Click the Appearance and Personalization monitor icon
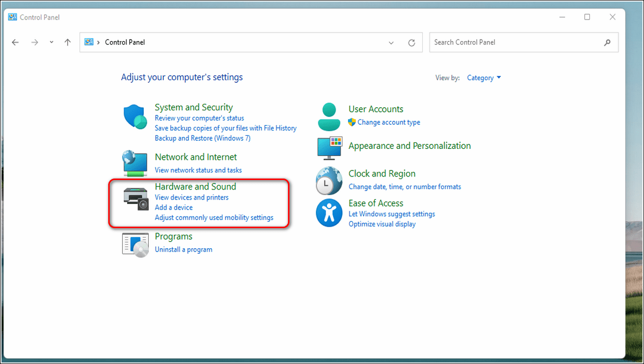This screenshot has width=644, height=364. [329, 148]
